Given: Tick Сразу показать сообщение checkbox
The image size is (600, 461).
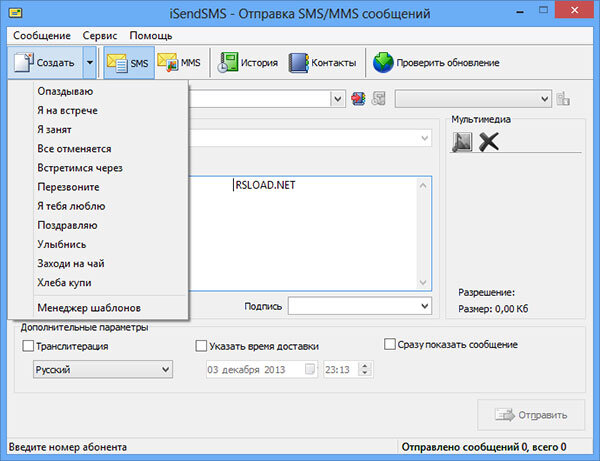Looking at the screenshot, I should [390, 344].
